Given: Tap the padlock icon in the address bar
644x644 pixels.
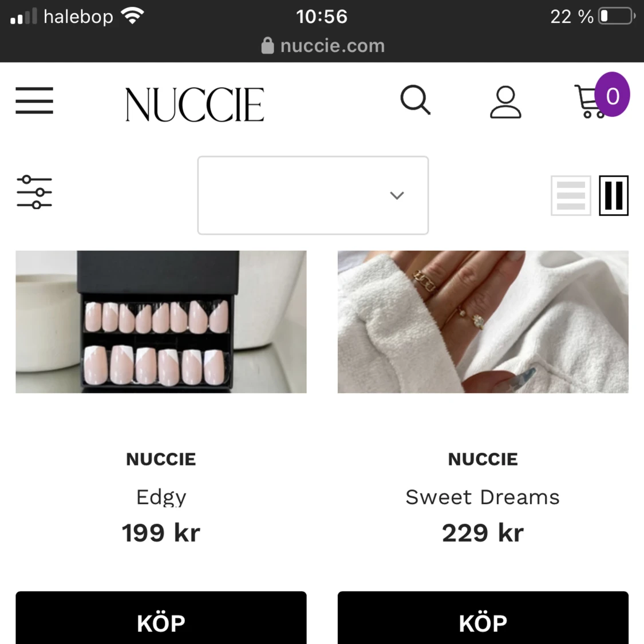Looking at the screenshot, I should click(267, 45).
